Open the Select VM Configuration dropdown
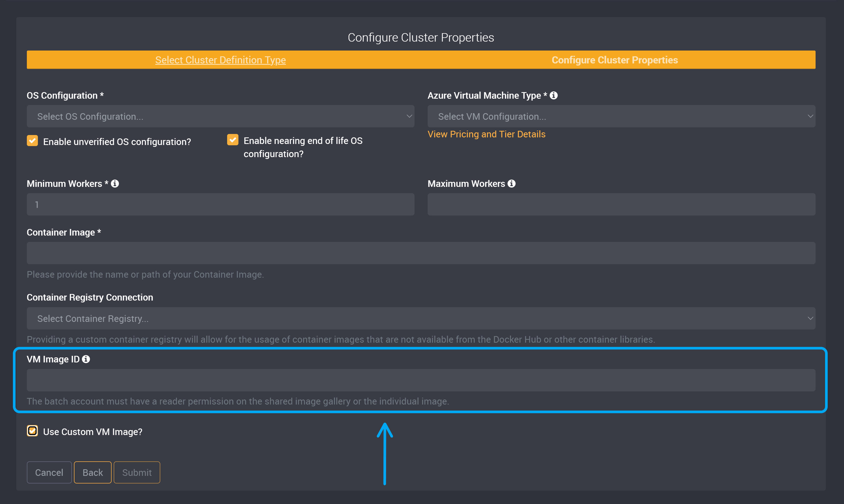Screen dimensions: 844x504 [621, 116]
